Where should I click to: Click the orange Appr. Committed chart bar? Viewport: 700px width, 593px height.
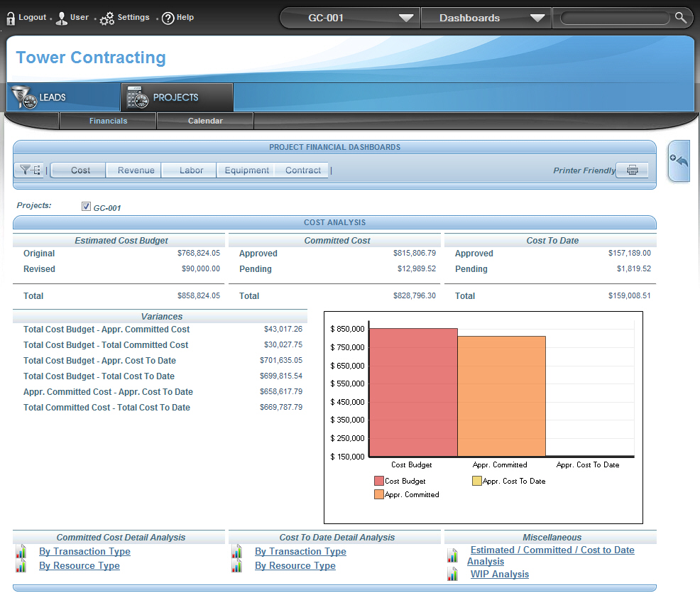501,396
